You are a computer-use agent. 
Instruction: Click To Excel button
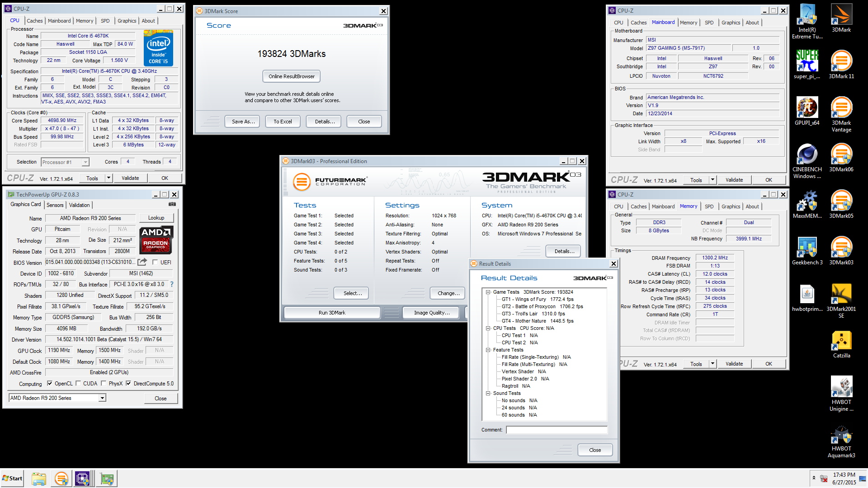[x=283, y=122]
